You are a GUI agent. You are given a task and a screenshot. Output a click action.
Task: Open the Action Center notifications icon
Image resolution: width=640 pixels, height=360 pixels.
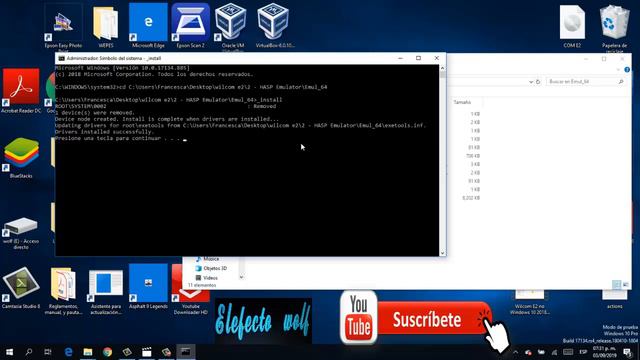(627, 352)
